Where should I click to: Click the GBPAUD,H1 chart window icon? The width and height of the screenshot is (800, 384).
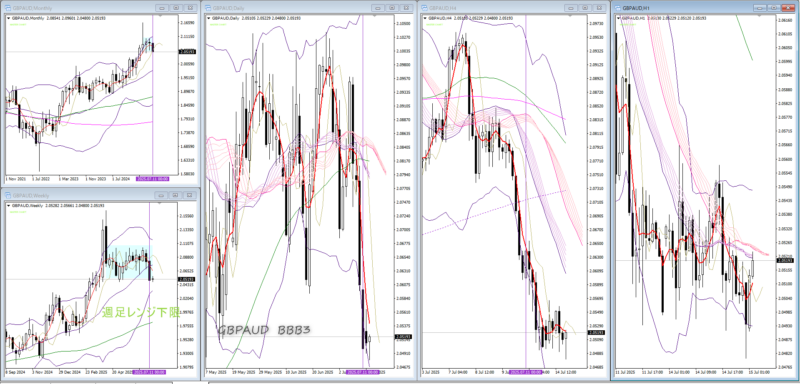(x=617, y=8)
